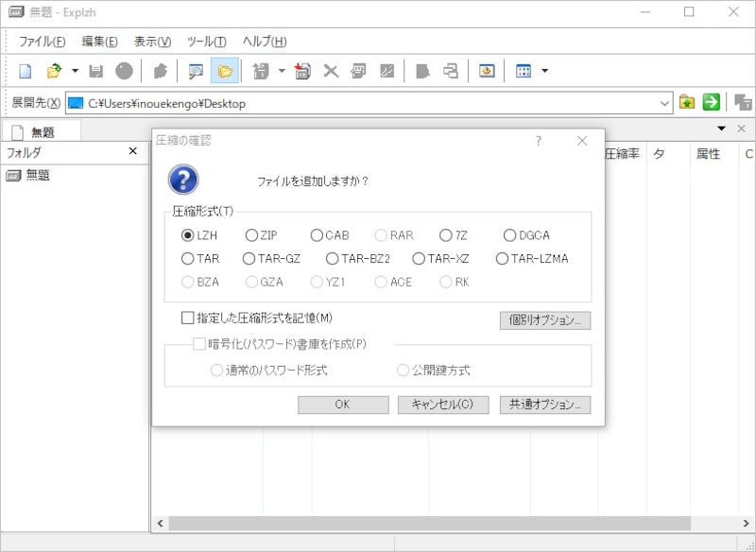Open the ファイル(F) menu
Viewport: 756px width, 552px height.
click(x=42, y=42)
